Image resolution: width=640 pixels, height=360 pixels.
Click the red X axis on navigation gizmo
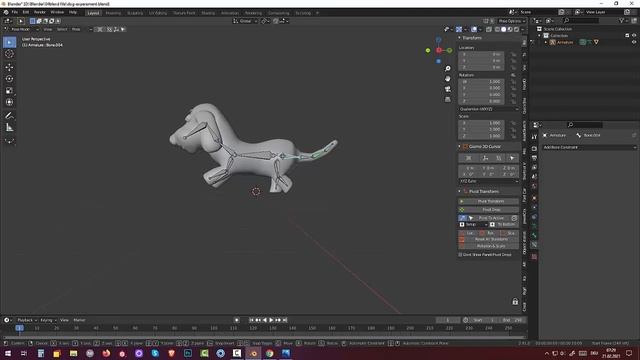439,50
